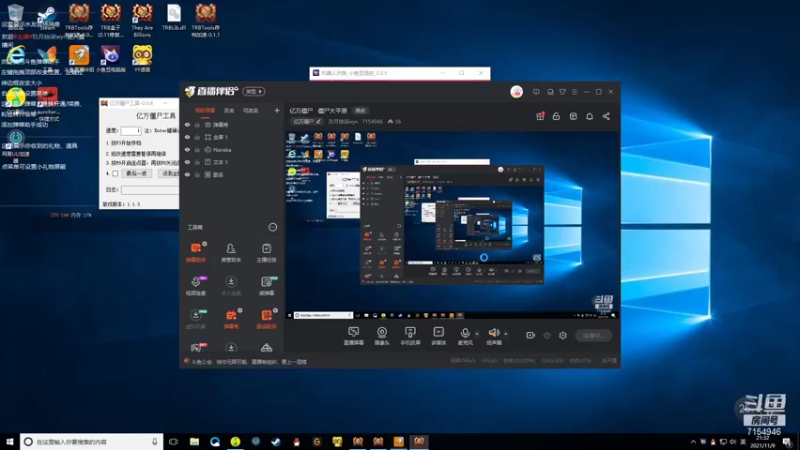Hide the 弹幕秀 source layer

187,124
